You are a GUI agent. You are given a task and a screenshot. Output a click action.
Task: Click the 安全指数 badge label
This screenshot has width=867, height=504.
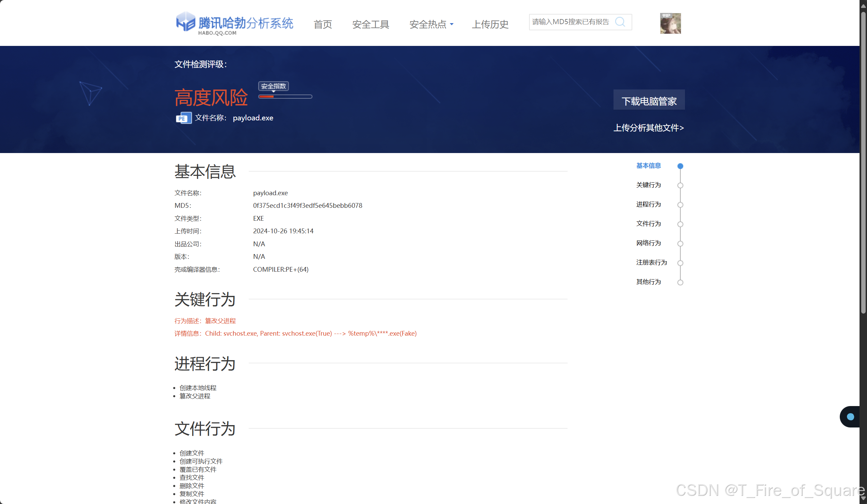click(273, 86)
